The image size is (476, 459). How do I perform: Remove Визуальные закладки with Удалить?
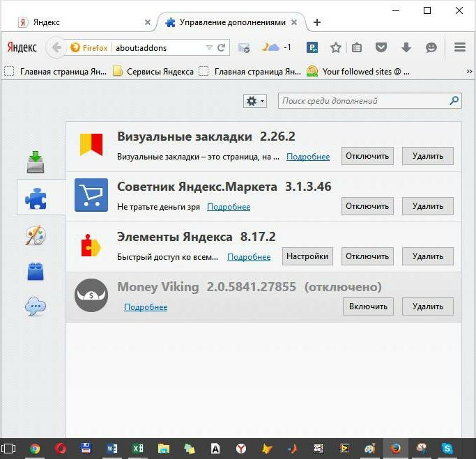pyautogui.click(x=428, y=156)
